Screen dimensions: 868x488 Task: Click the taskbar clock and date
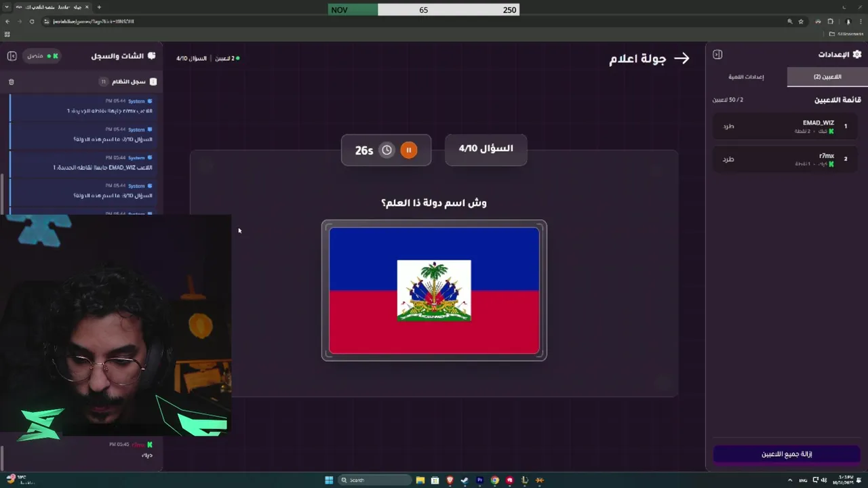[844, 480]
